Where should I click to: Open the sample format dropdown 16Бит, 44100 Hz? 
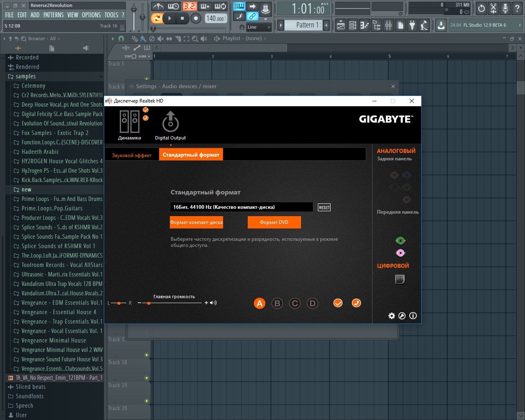point(242,207)
